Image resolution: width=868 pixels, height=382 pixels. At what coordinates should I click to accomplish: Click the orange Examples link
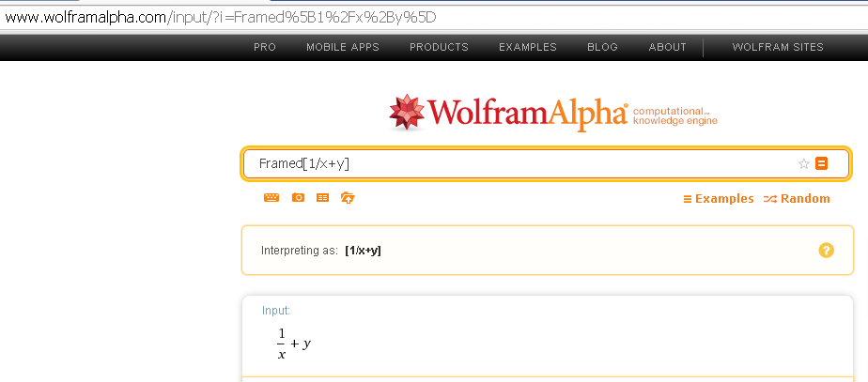[719, 198]
